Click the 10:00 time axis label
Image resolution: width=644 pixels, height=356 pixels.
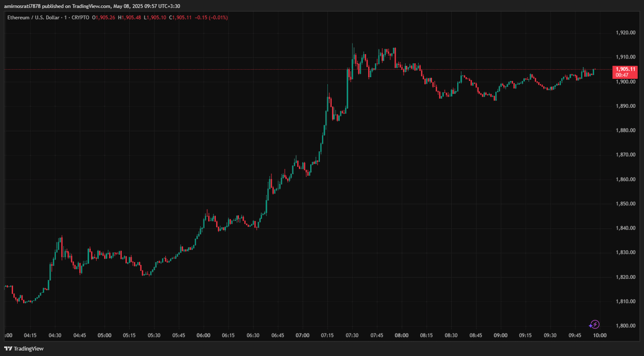click(x=599, y=335)
